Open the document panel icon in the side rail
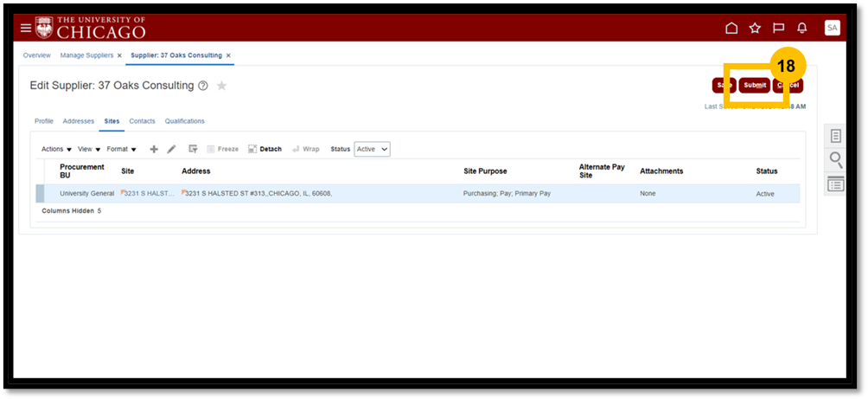Image resolution: width=868 pixels, height=399 pixels. pyautogui.click(x=835, y=136)
